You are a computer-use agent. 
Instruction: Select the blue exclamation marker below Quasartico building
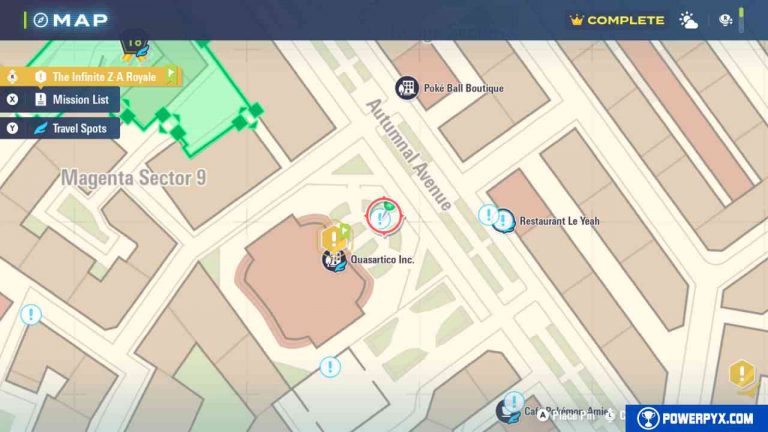point(330,367)
